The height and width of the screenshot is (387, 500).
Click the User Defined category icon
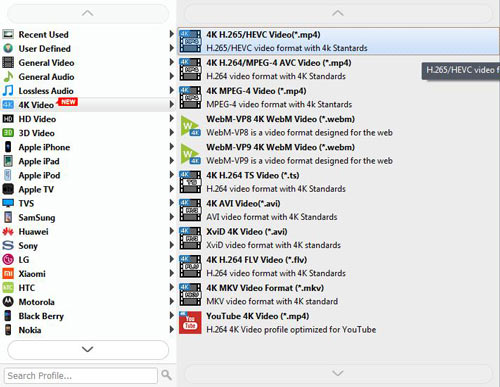[8, 48]
